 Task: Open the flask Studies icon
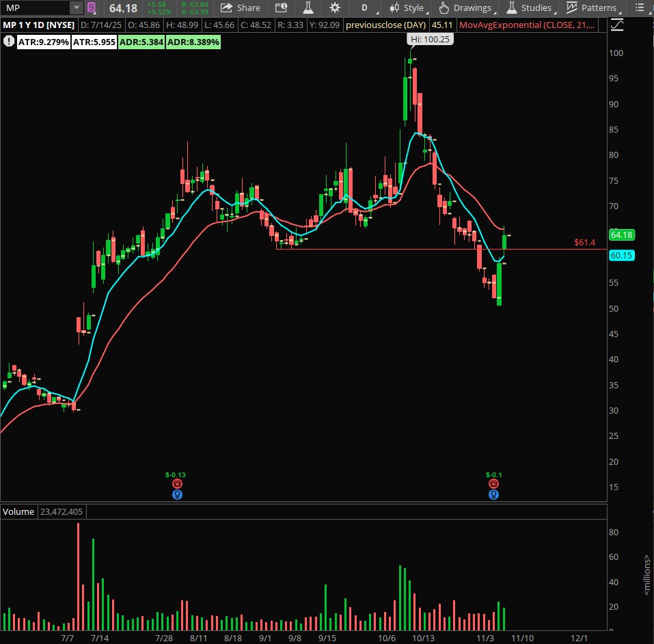[308, 8]
